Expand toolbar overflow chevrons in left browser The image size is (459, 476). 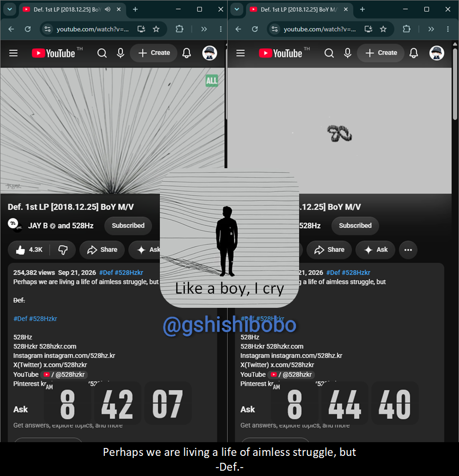(204, 29)
